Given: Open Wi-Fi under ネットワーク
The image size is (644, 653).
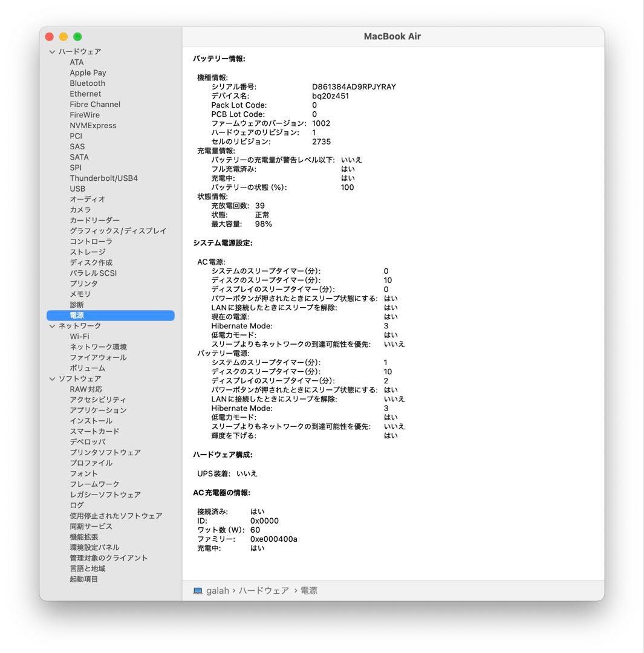Looking at the screenshot, I should [x=80, y=337].
